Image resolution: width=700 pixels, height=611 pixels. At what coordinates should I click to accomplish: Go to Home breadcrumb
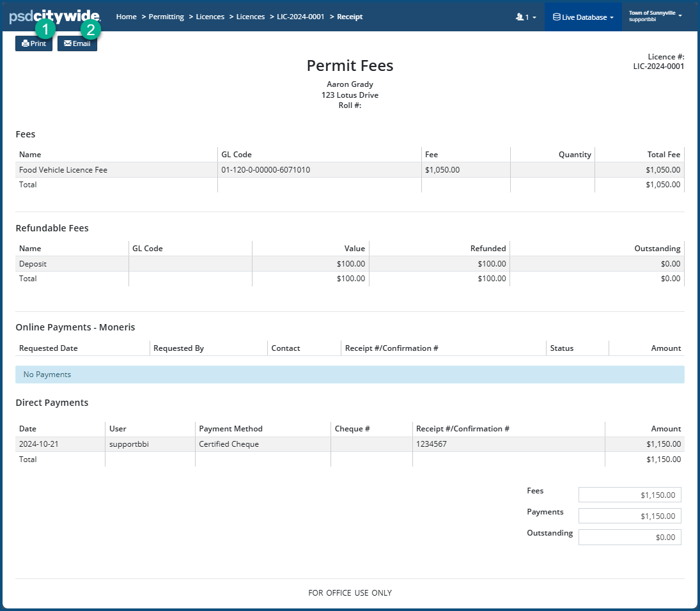[126, 17]
